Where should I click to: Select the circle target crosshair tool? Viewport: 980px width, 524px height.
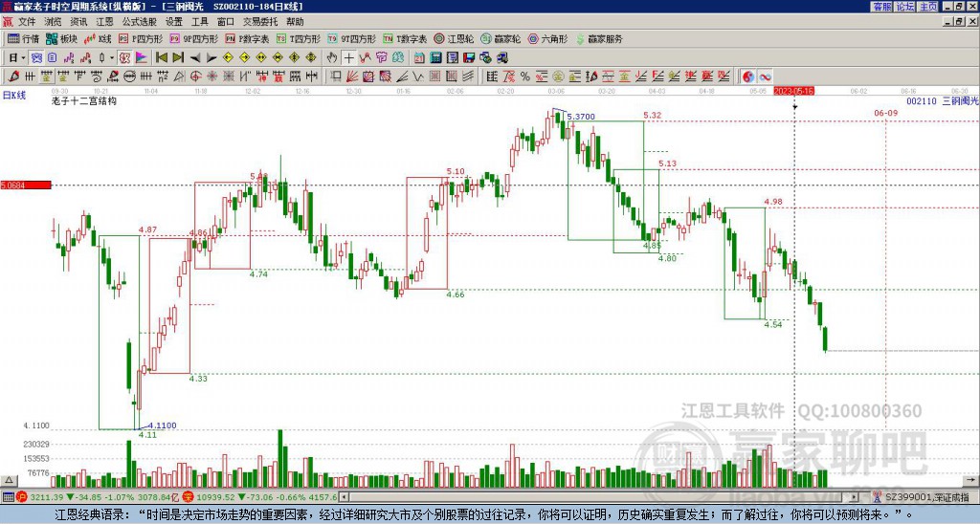(x=195, y=76)
